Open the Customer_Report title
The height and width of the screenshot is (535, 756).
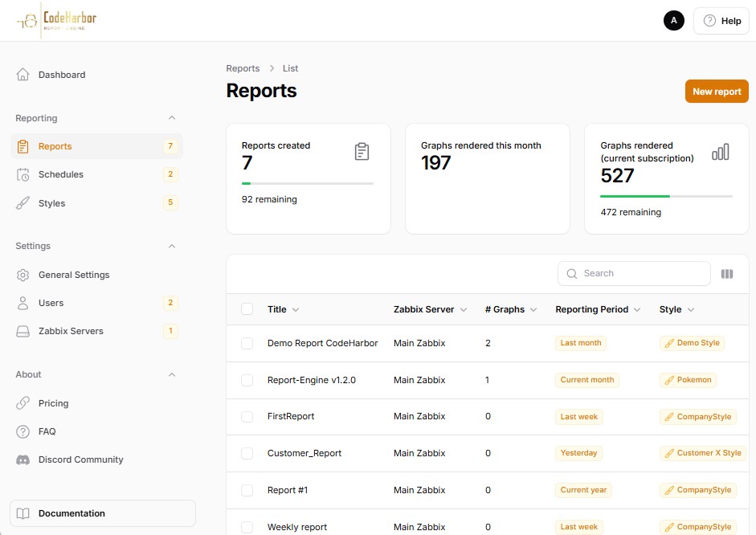[304, 453]
